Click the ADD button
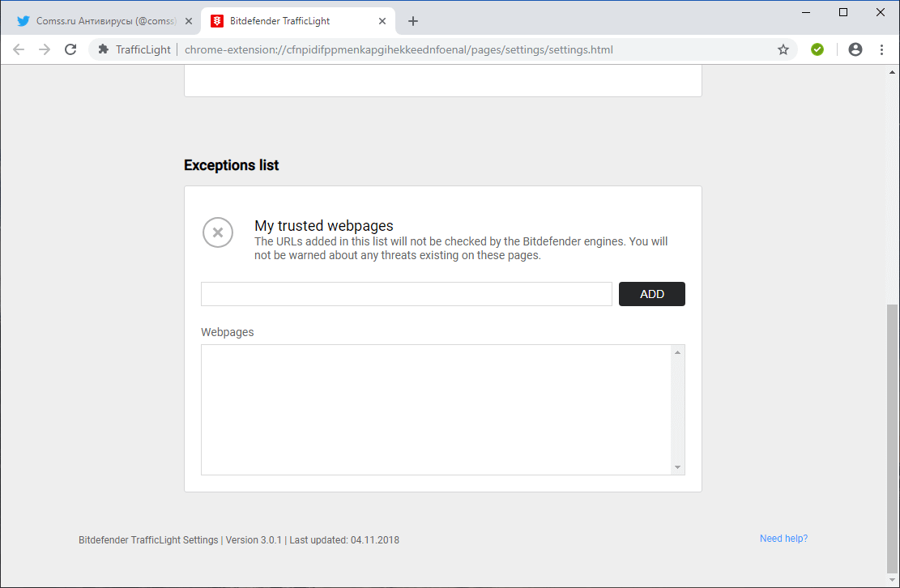This screenshot has width=900, height=588. pyautogui.click(x=652, y=294)
